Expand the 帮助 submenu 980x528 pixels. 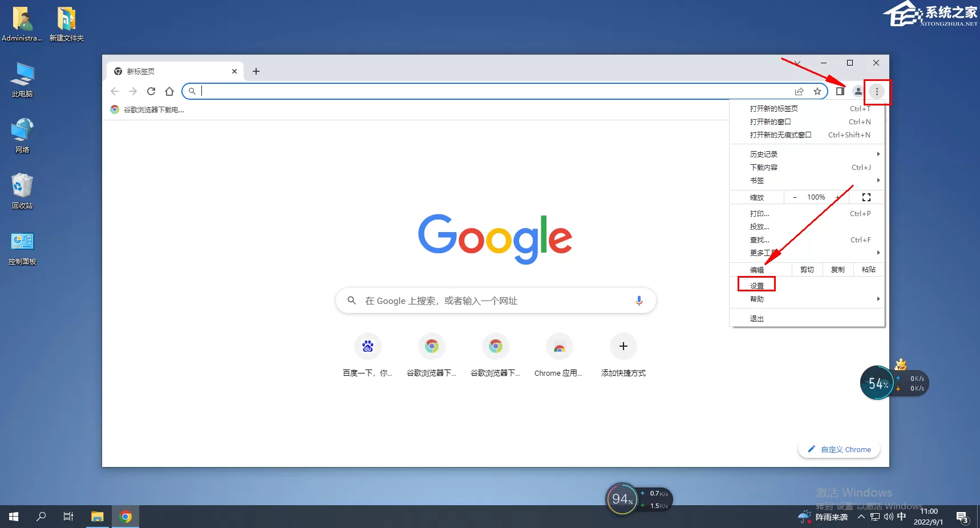(x=807, y=299)
